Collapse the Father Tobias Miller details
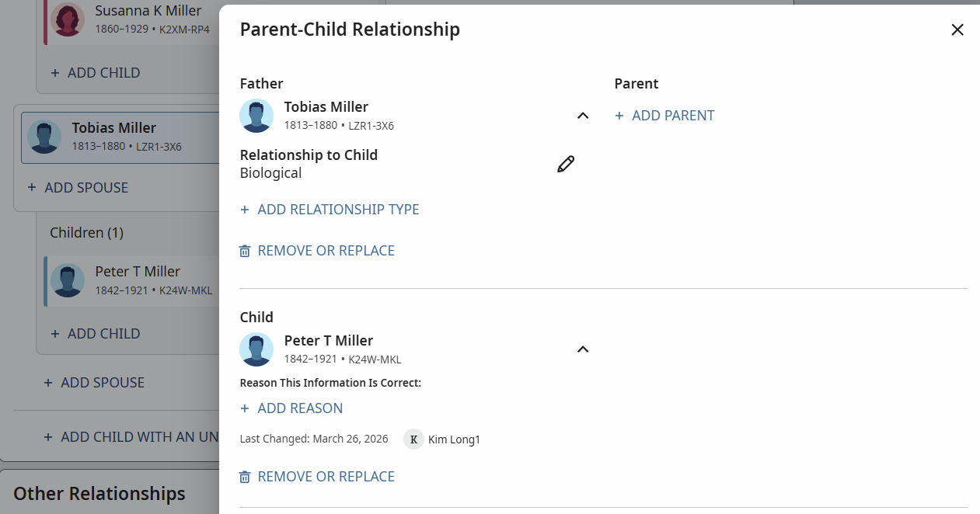This screenshot has height=514, width=980. point(583,116)
